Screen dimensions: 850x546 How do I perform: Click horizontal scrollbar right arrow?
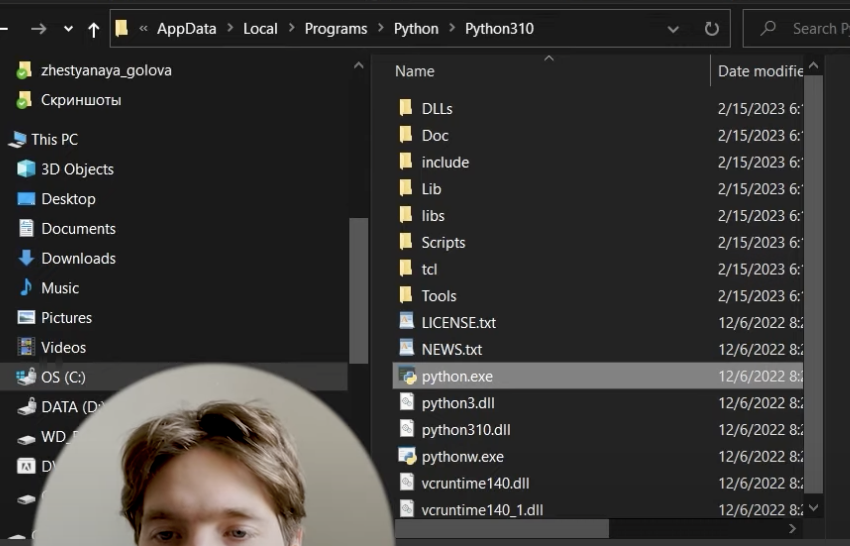pyautogui.click(x=793, y=528)
